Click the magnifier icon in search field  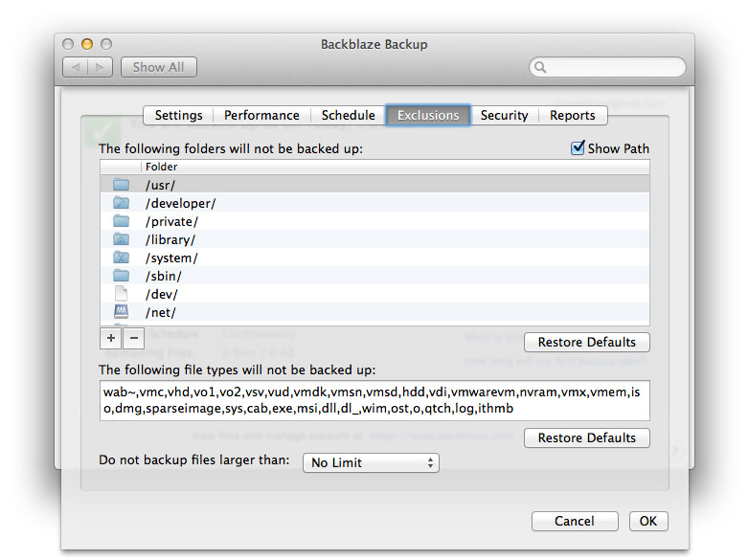click(x=540, y=67)
